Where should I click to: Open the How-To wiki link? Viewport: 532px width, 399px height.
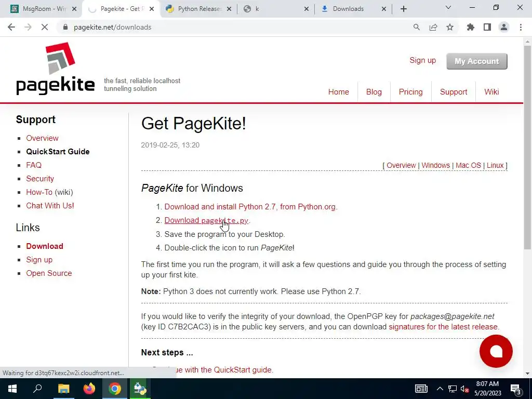click(39, 192)
